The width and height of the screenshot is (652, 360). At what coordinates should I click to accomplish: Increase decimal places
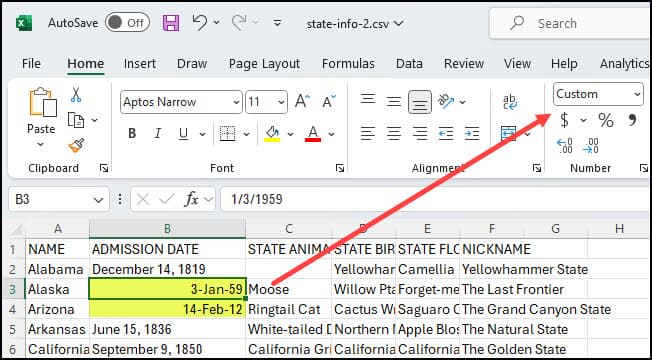pyautogui.click(x=565, y=146)
